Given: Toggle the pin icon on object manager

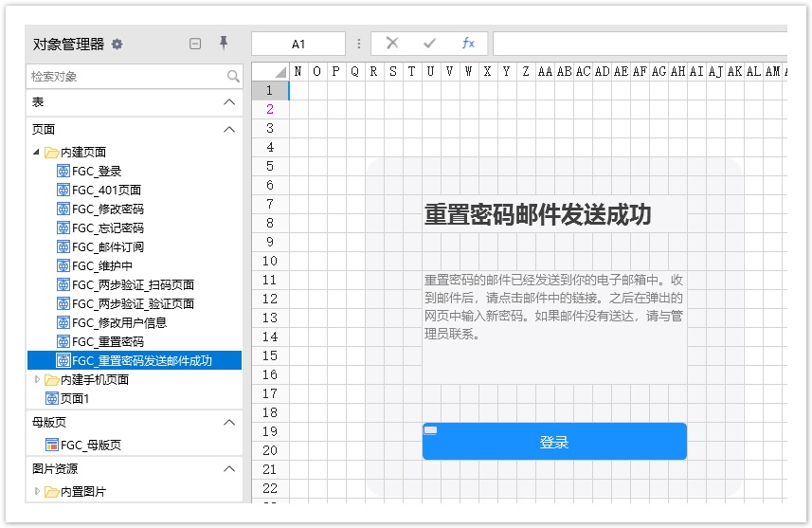Looking at the screenshot, I should [224, 43].
